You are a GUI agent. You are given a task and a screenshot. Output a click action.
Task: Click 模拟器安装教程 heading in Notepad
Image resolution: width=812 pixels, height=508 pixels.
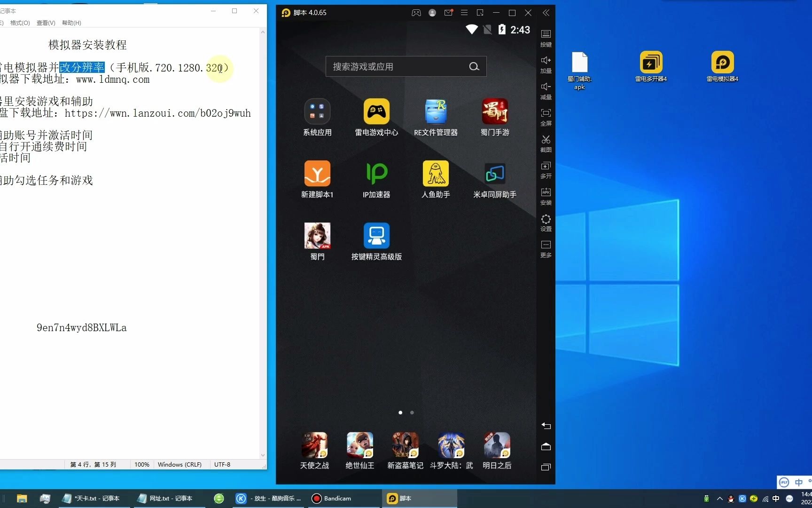pyautogui.click(x=87, y=45)
